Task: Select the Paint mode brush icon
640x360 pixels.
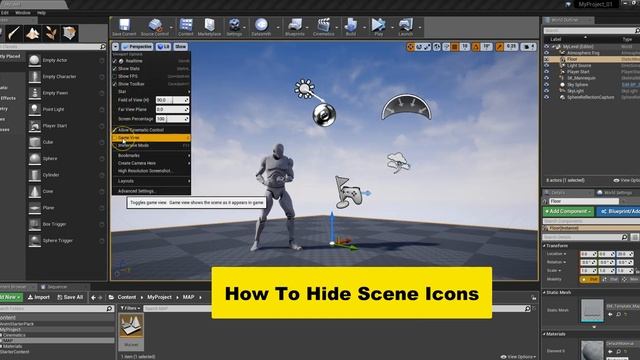Action: (14, 33)
